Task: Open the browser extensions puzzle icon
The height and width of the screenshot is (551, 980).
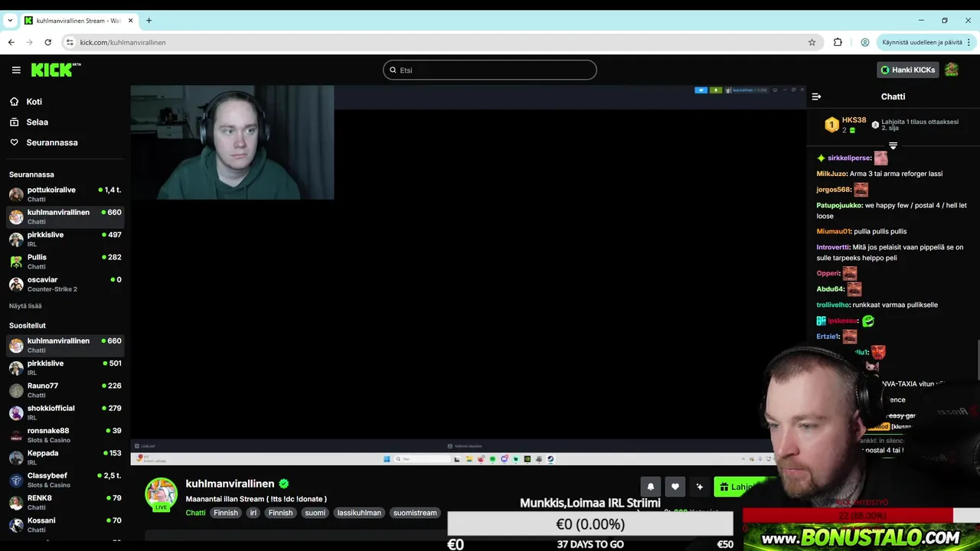Action: [838, 42]
